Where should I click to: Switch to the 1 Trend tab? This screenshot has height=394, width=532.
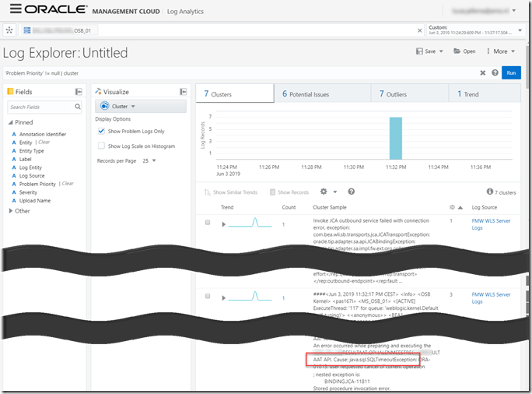[x=485, y=93]
